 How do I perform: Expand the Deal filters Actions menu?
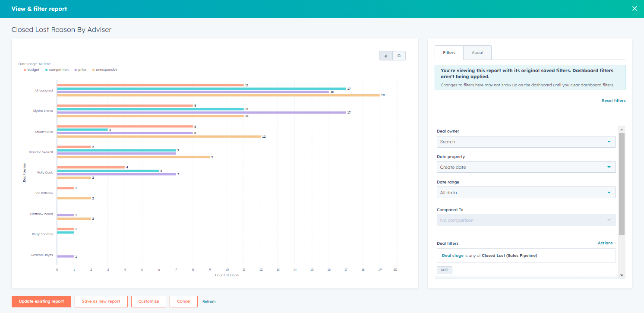pyautogui.click(x=606, y=243)
